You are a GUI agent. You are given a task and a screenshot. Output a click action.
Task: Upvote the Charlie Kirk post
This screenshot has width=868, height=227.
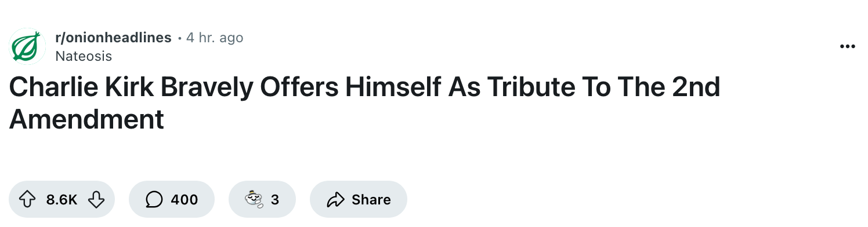coord(27,200)
